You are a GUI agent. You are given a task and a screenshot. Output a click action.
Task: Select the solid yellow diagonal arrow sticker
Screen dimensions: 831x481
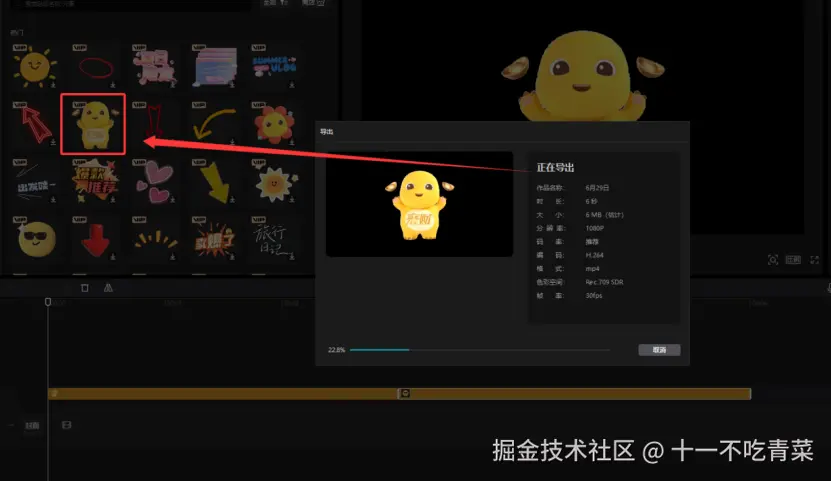click(x=214, y=182)
